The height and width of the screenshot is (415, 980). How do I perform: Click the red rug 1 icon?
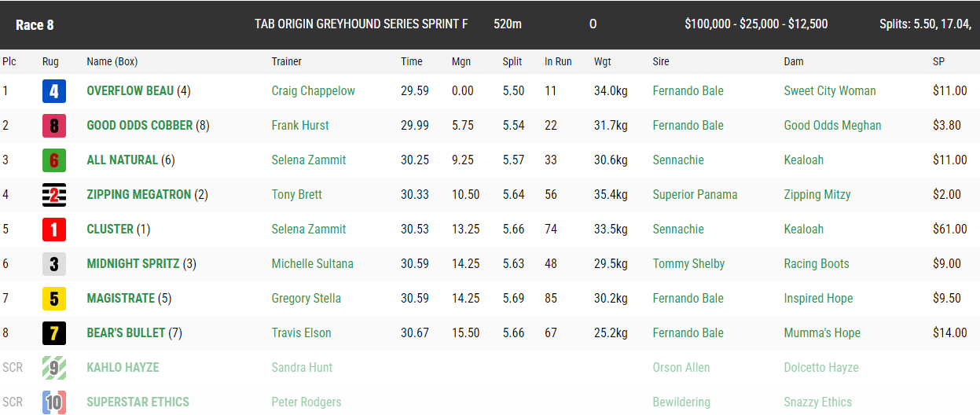point(53,230)
